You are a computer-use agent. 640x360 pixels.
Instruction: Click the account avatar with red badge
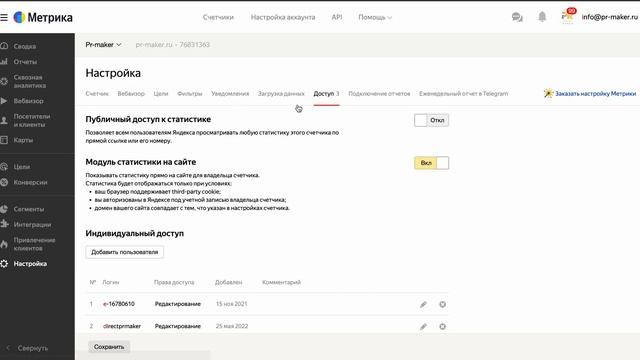pos(568,16)
